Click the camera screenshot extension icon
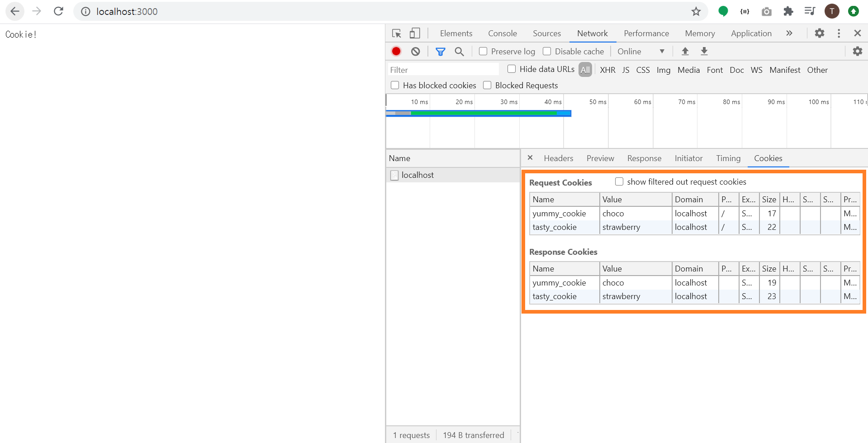The width and height of the screenshot is (868, 443). [766, 12]
